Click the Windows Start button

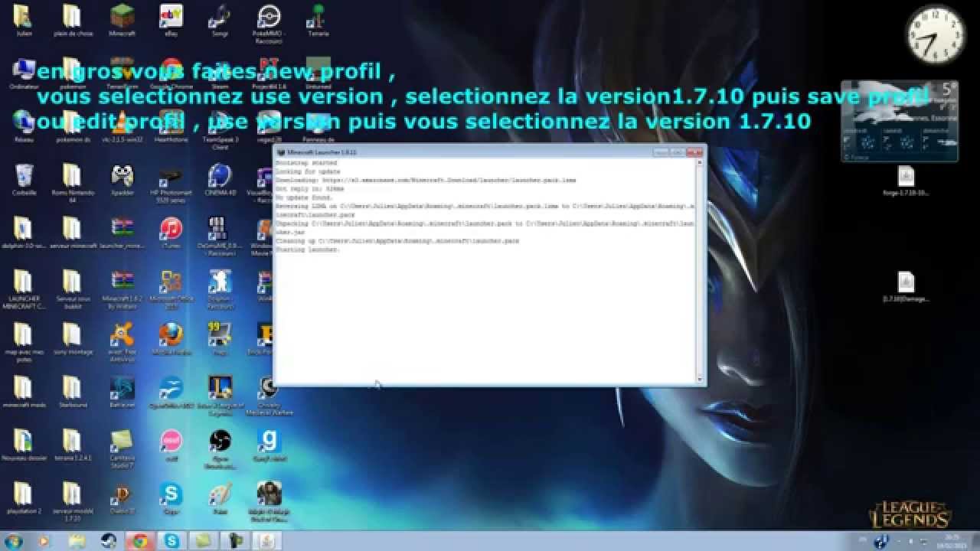(x=13, y=540)
